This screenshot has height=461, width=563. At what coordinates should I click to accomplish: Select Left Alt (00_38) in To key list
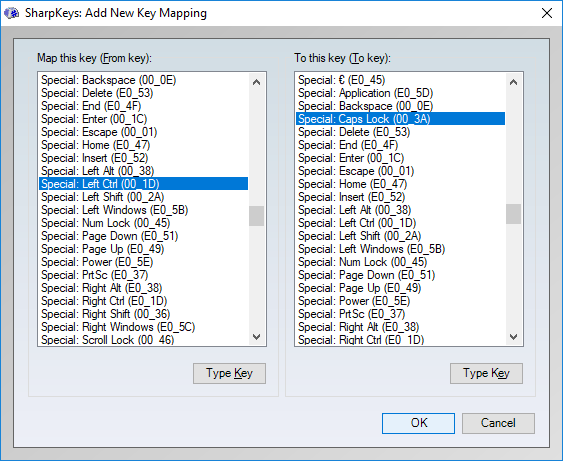click(400, 210)
